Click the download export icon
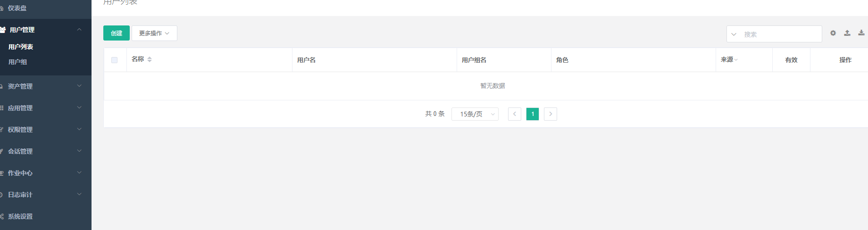868x230 pixels. click(x=861, y=33)
